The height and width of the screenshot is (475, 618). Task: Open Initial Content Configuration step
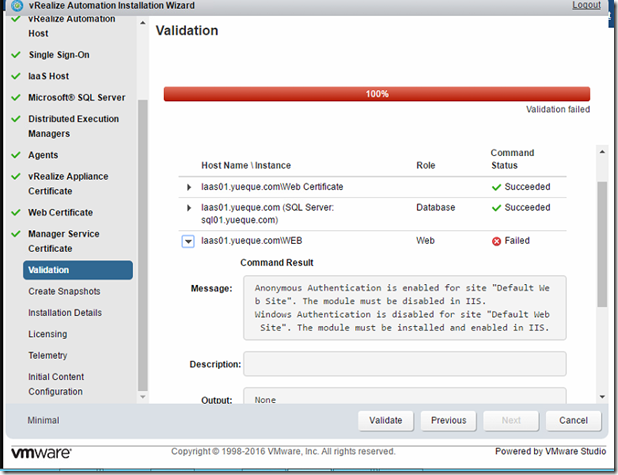coord(56,384)
